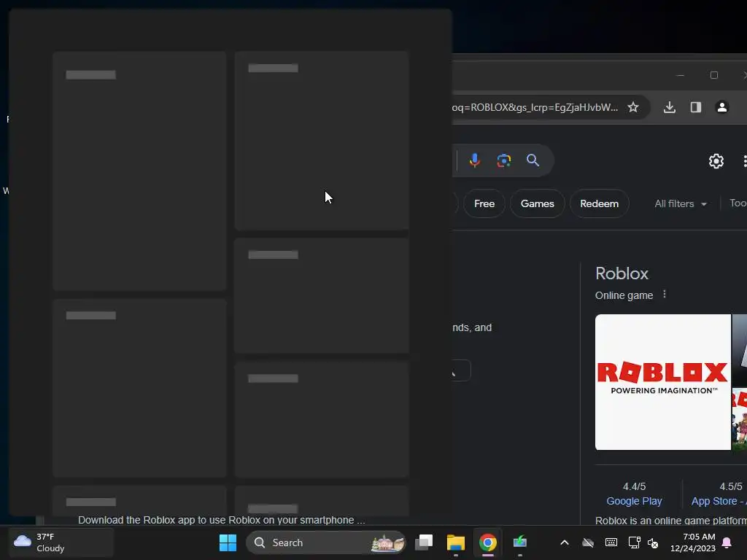Open the touch keyboard tray icon

pyautogui.click(x=611, y=542)
